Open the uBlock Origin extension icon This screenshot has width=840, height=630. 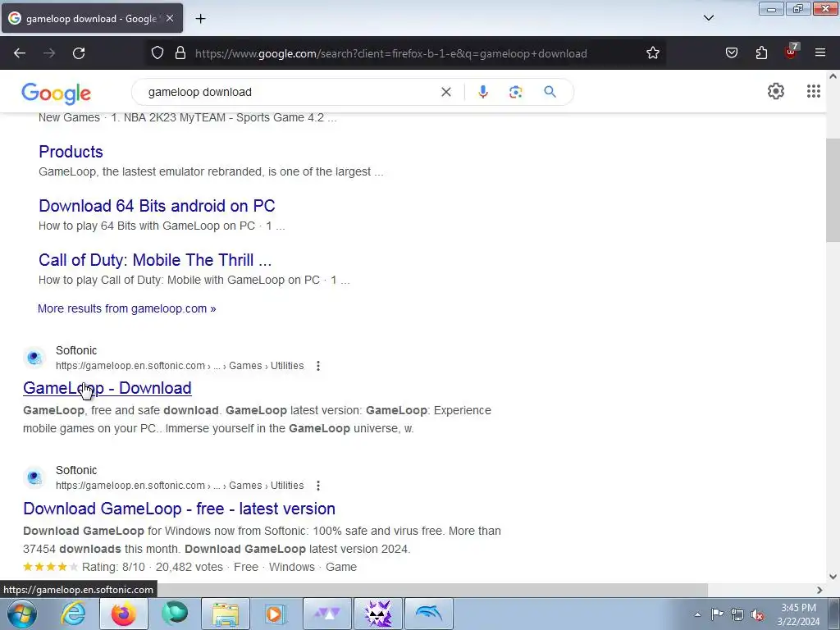pyautogui.click(x=791, y=52)
